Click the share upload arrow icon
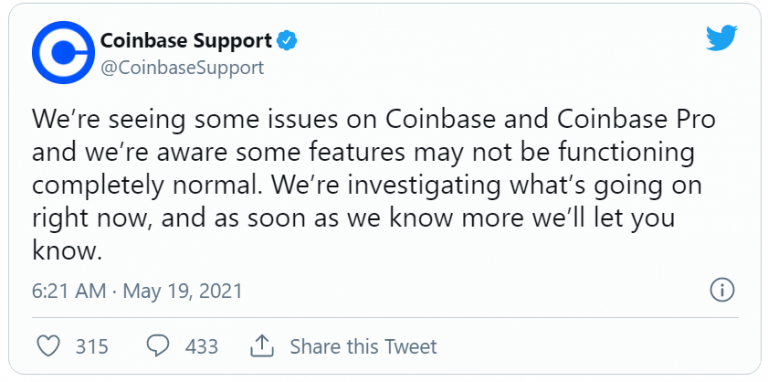The height and width of the screenshot is (382, 768). [x=261, y=346]
